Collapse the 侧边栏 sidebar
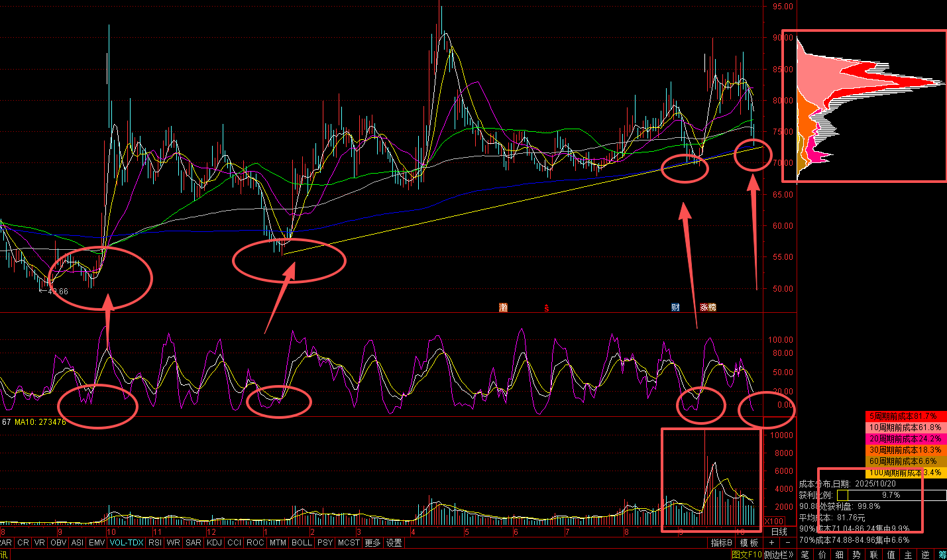Viewport: 947px width, 560px height. coord(779,555)
